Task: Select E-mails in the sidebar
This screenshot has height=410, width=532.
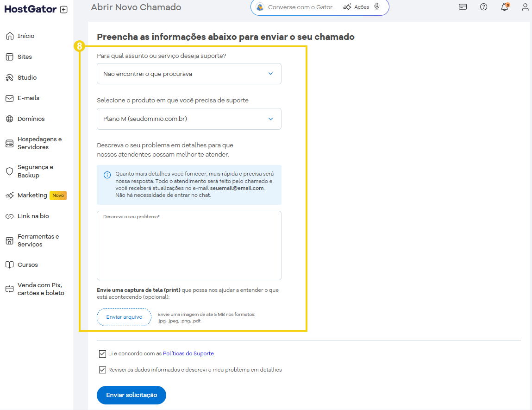Action: coord(28,98)
